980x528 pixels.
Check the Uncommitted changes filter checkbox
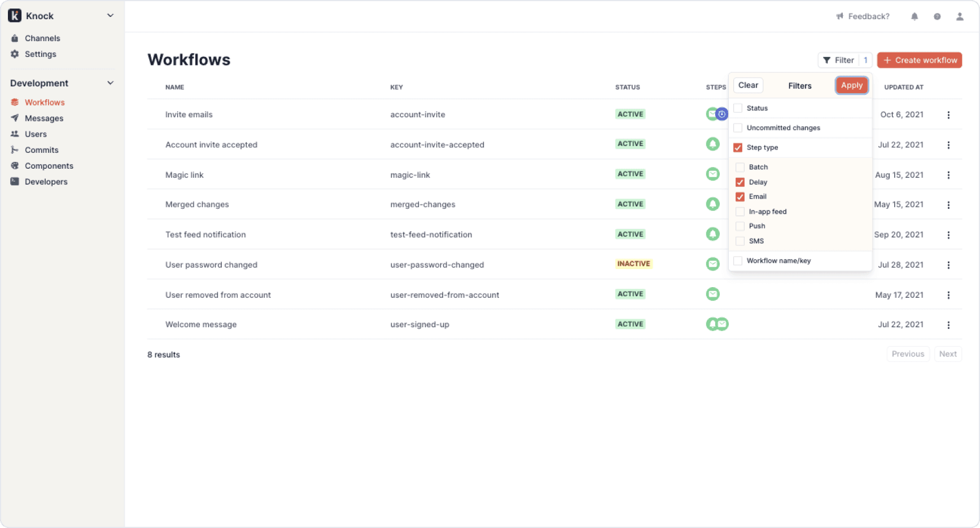point(738,128)
